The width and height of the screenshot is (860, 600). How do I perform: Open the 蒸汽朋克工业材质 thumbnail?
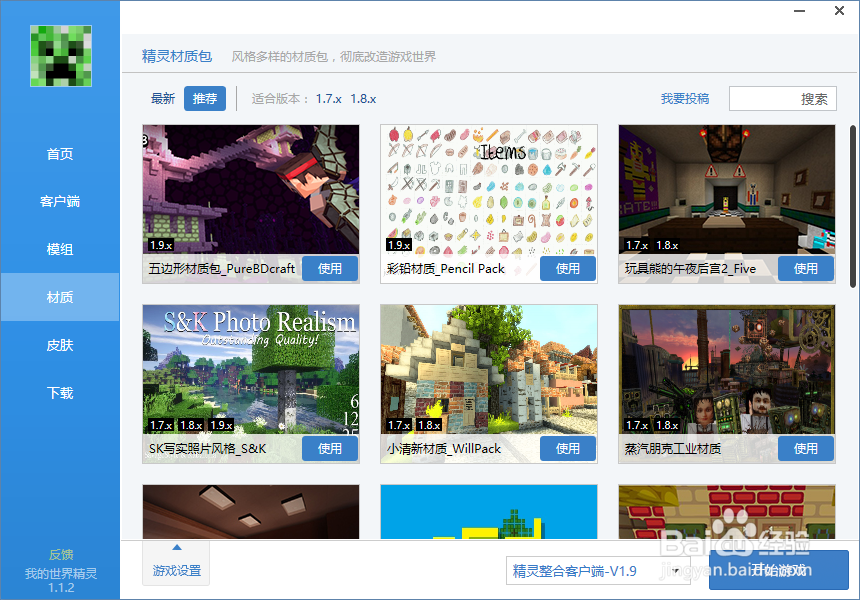[727, 369]
